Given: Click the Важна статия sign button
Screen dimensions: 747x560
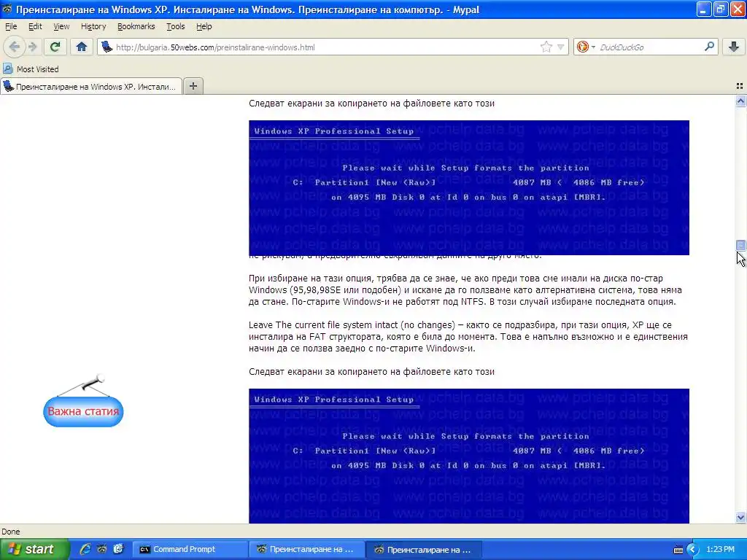Looking at the screenshot, I should (x=83, y=411).
